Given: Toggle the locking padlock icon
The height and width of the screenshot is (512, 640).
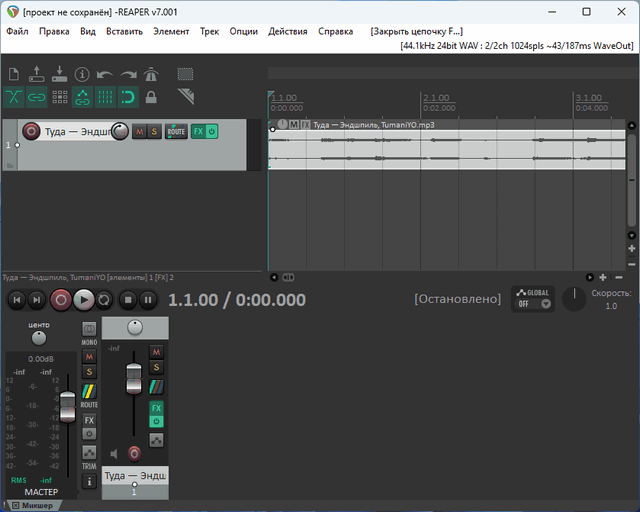Looking at the screenshot, I should 151,97.
